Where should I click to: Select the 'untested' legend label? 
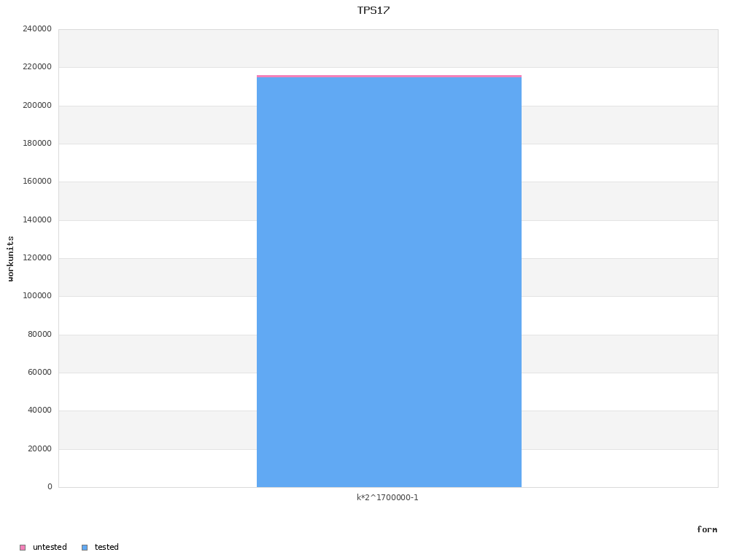tap(50, 547)
